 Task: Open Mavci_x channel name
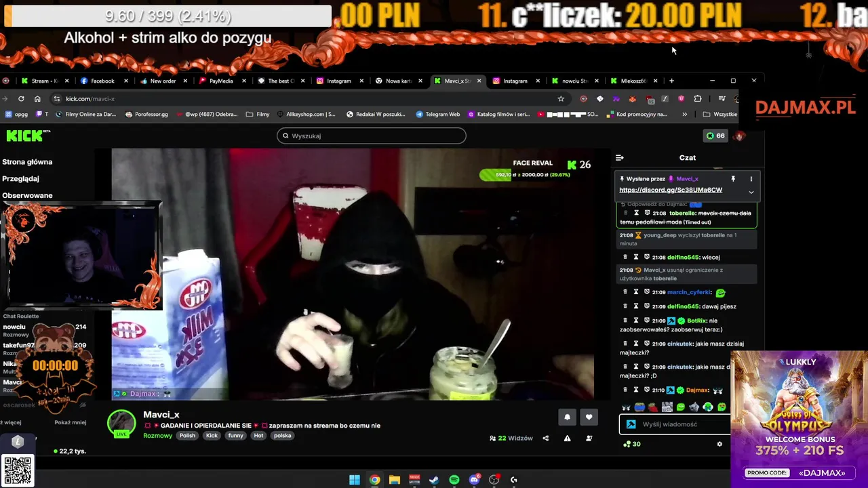(x=161, y=414)
